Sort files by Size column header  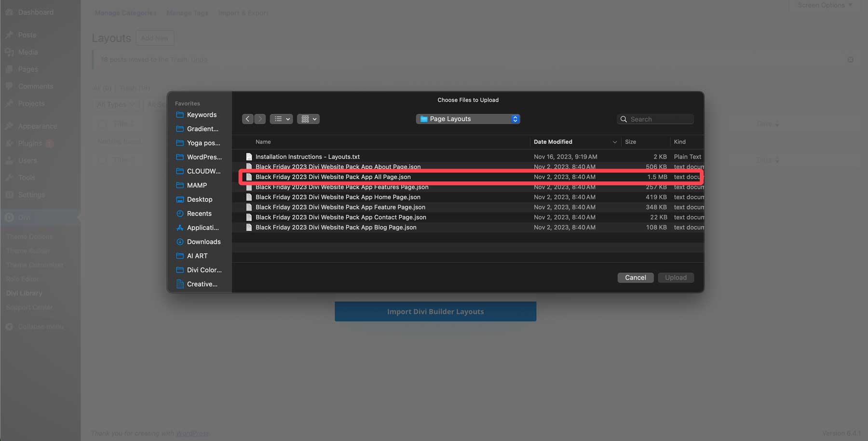pos(630,142)
